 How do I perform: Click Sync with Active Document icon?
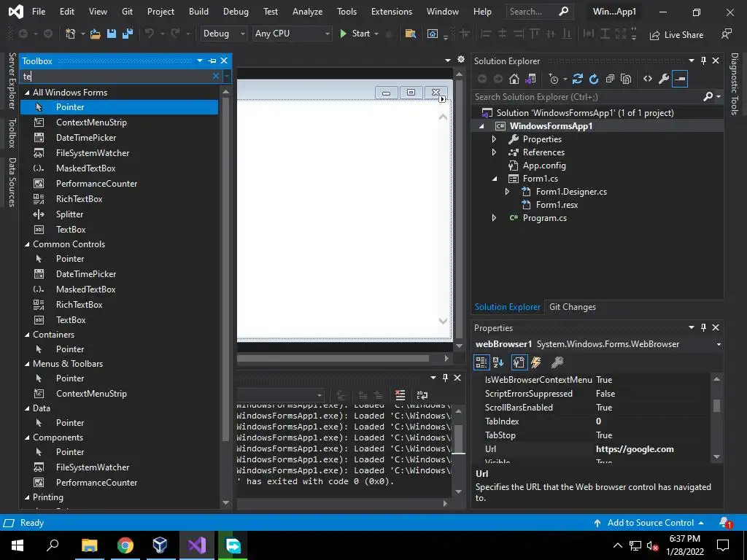[578, 79]
